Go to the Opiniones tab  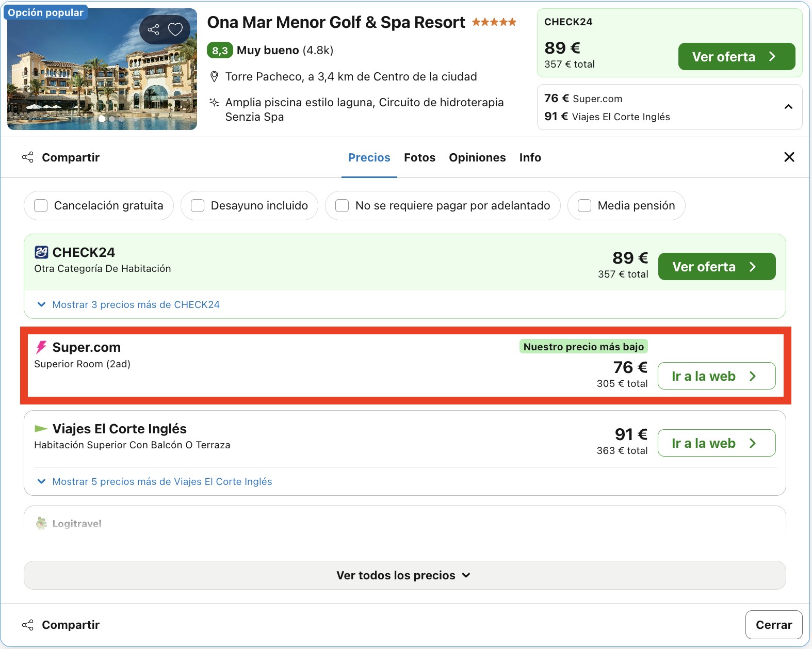pos(477,158)
